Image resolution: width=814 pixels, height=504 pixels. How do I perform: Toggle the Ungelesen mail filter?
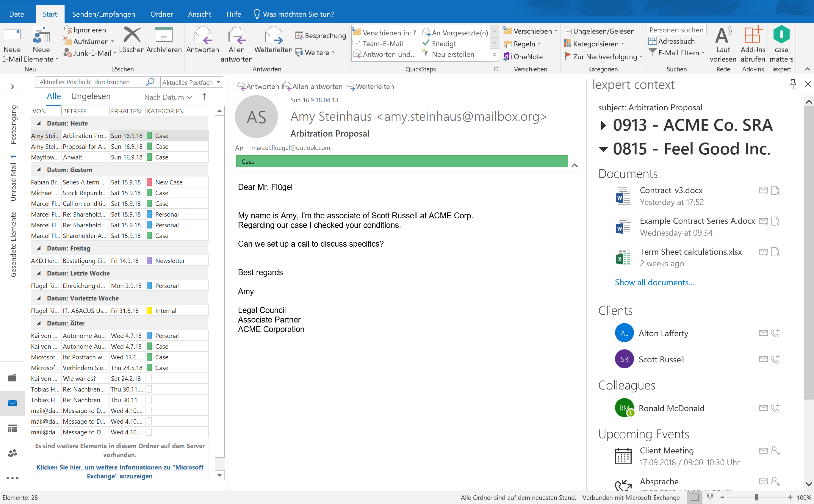click(91, 96)
